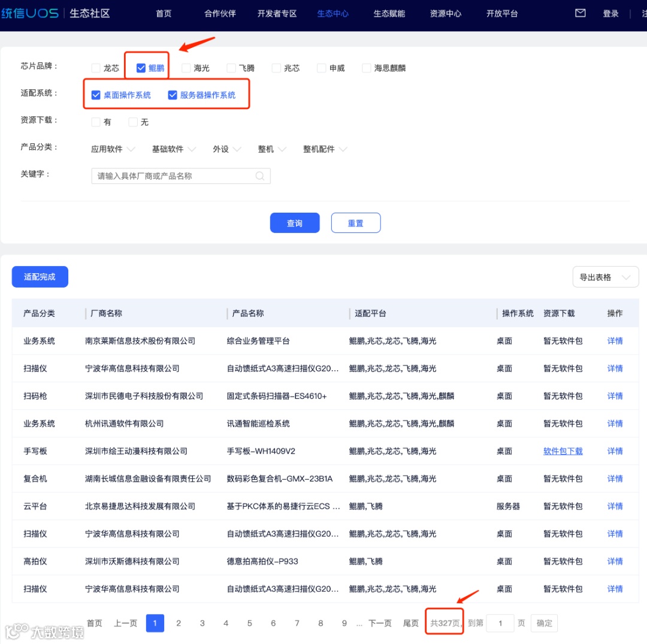This screenshot has height=644, width=647.
Task: Uncheck 桌面操作系统 checkbox
Action: (96, 95)
